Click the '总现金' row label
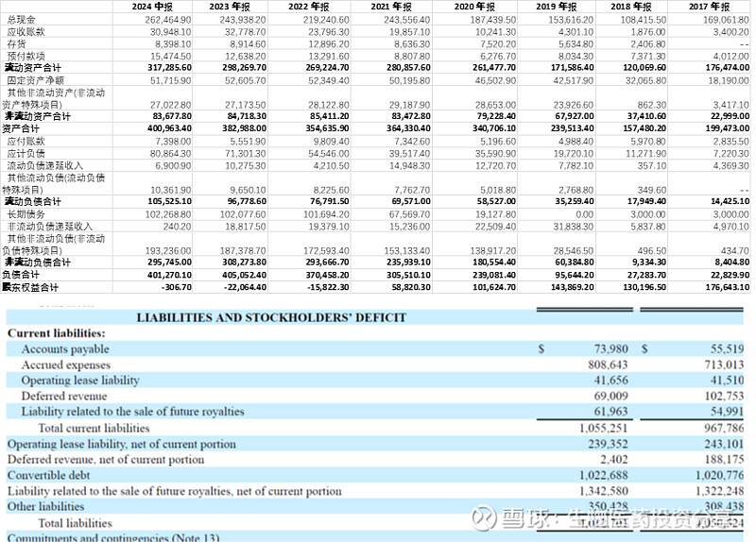 point(22,20)
